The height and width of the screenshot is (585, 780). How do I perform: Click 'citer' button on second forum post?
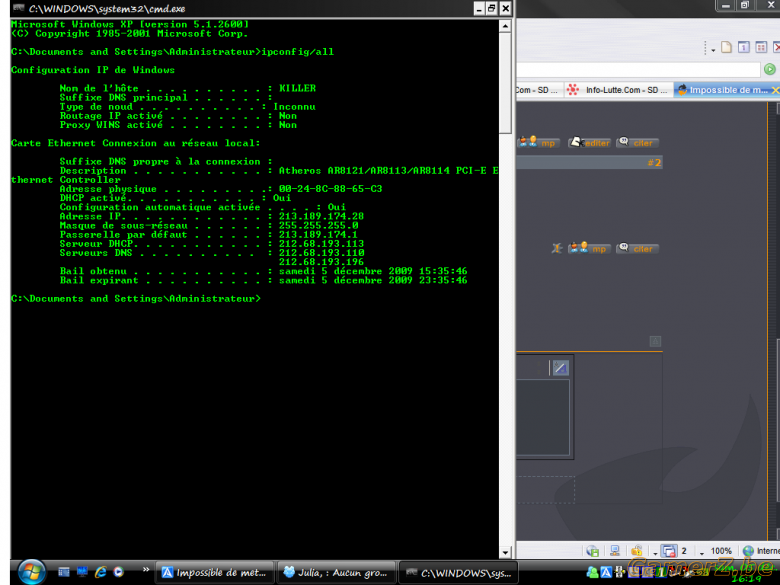coord(637,248)
